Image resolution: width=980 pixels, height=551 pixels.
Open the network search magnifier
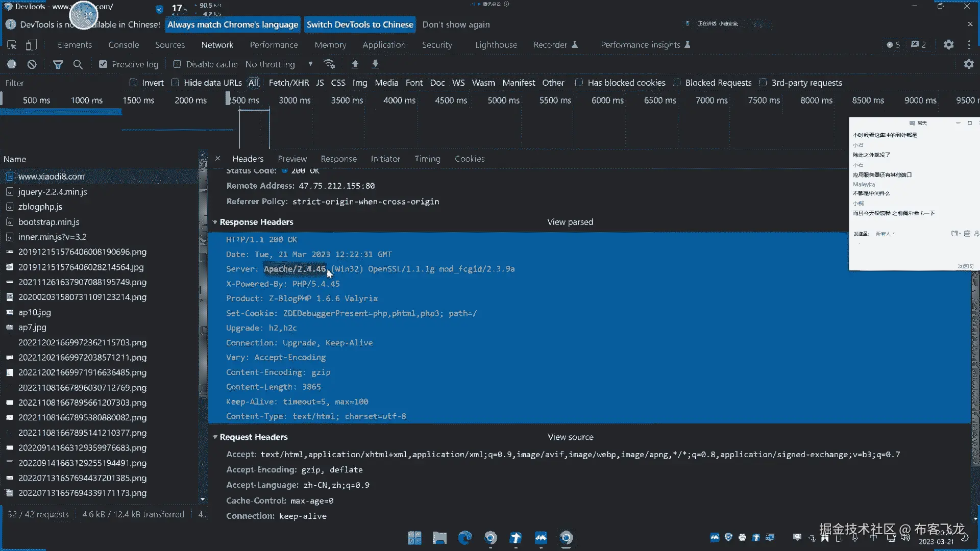[78, 64]
